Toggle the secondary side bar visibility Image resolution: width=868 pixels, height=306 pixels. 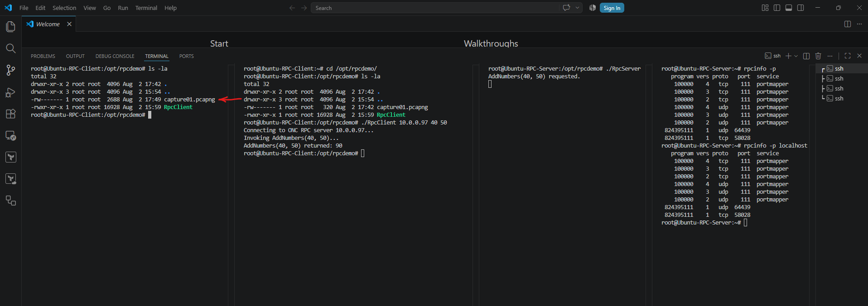[x=800, y=8]
